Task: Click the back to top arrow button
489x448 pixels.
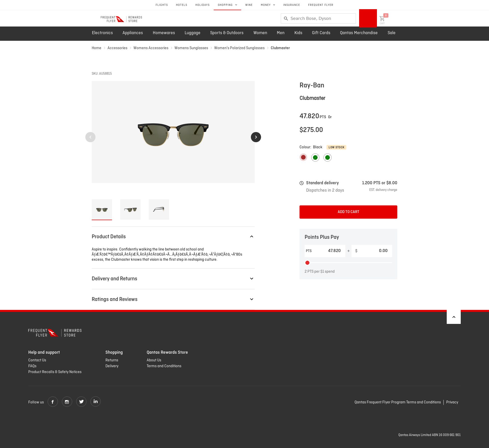Action: tap(454, 317)
